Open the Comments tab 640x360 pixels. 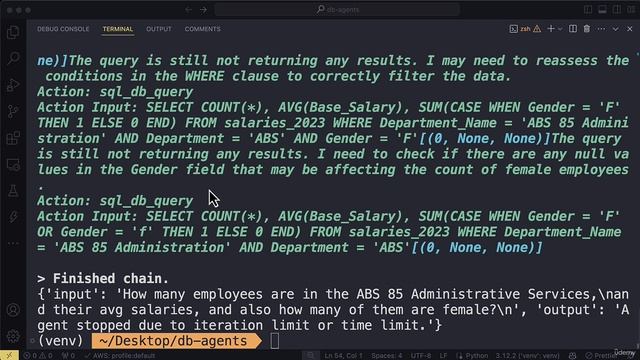[202, 29]
